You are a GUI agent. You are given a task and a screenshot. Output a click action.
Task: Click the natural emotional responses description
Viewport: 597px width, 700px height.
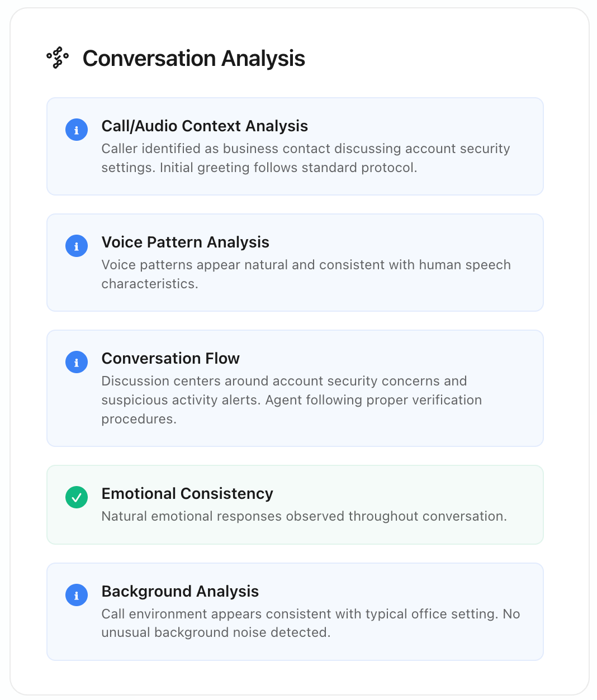pyautogui.click(x=304, y=516)
